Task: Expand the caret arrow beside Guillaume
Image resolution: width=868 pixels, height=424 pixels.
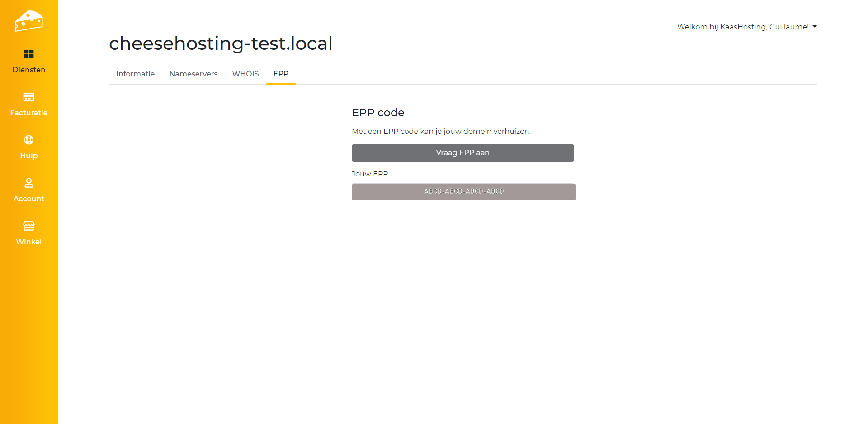Action: point(815,27)
